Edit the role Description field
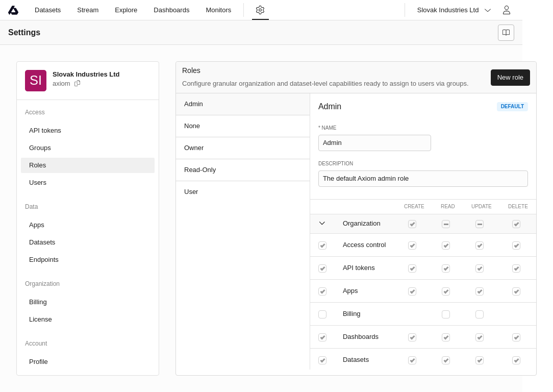This screenshot has height=392, width=553. (423, 179)
